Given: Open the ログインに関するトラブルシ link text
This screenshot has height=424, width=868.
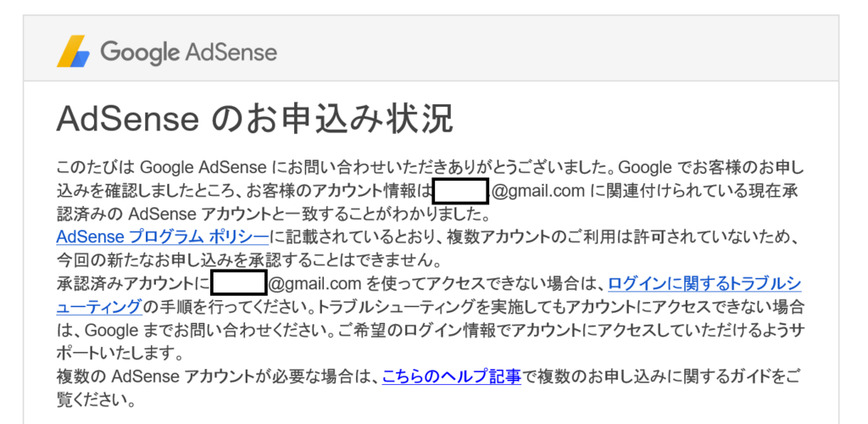Looking at the screenshot, I should [704, 284].
